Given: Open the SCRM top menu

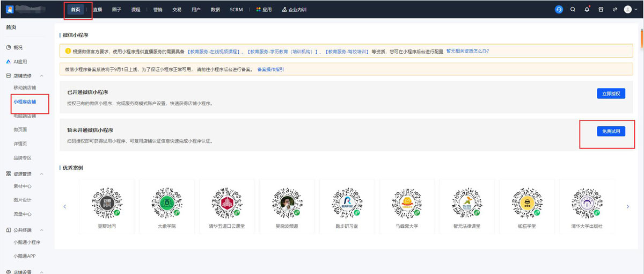Looking at the screenshot, I should pos(236,10).
